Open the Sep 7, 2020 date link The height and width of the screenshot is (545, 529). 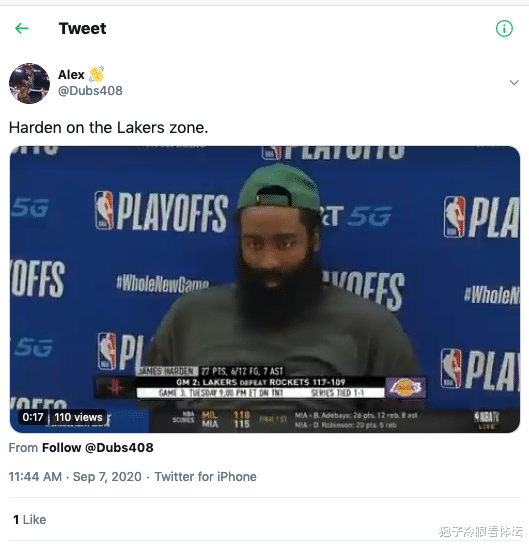107,477
